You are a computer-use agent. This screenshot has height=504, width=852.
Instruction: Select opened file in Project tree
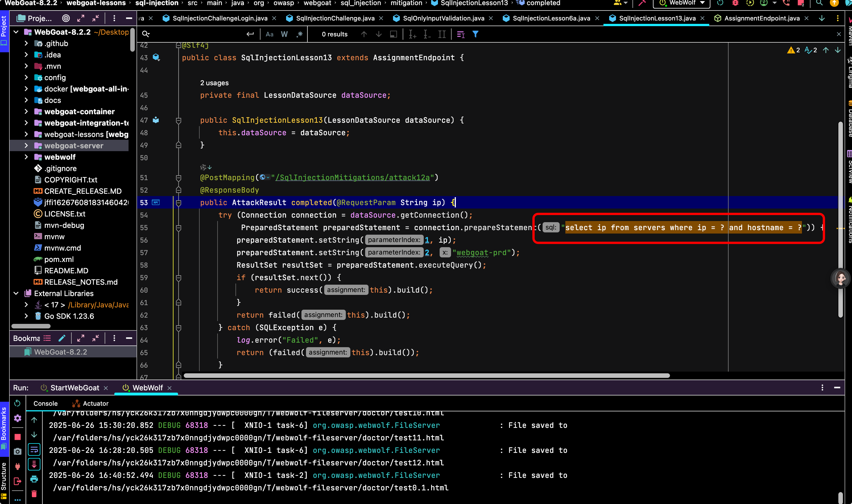coord(66,18)
